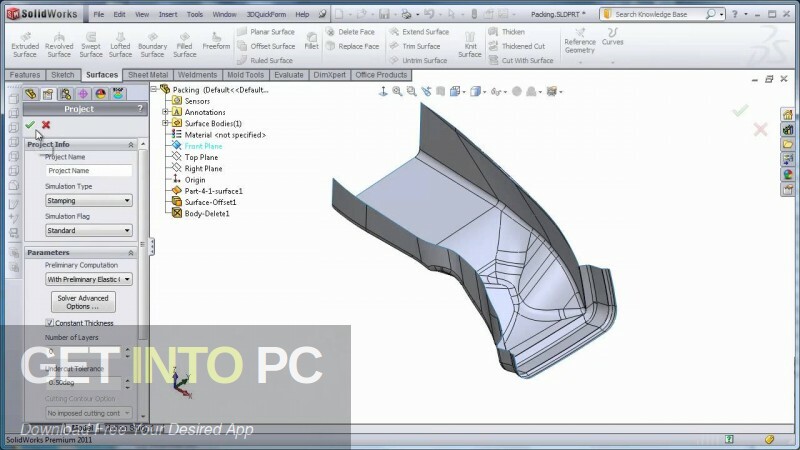The height and width of the screenshot is (450, 800).
Task: Select the Swept Surface tool
Action: pos(91,44)
